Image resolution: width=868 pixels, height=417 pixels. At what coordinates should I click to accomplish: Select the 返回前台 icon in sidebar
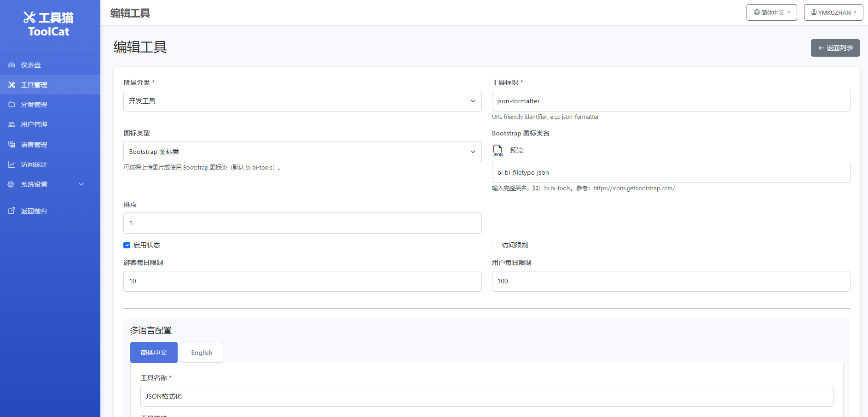(x=11, y=211)
